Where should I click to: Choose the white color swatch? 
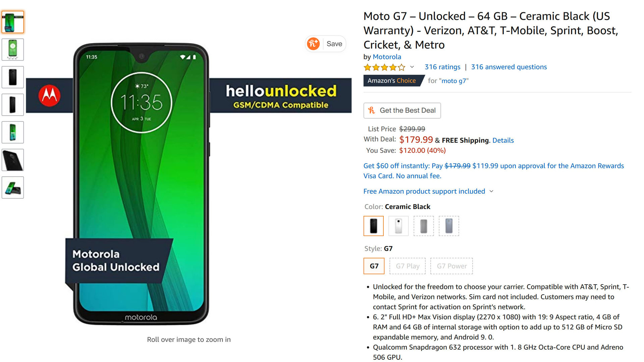[398, 226]
